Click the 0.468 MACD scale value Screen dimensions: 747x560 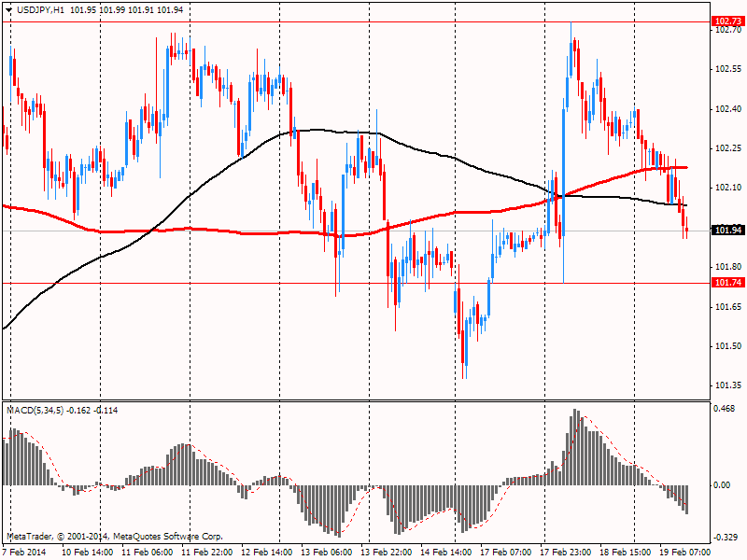[724, 409]
